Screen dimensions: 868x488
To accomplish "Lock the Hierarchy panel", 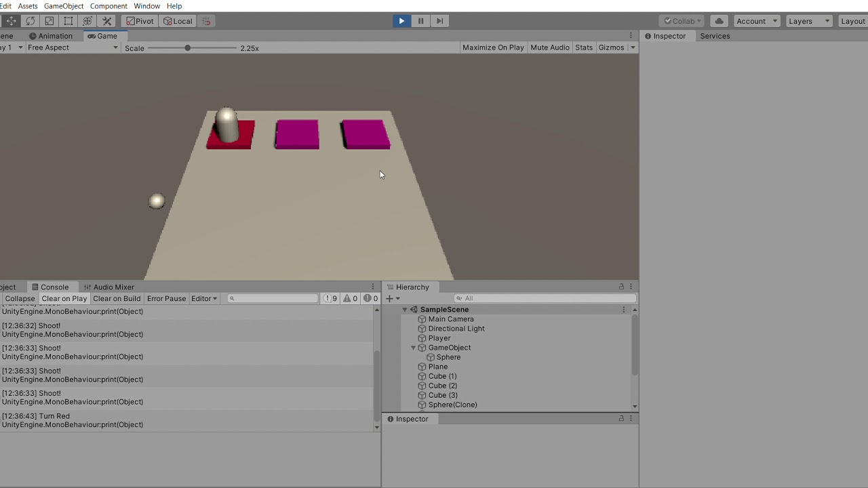I will [621, 287].
